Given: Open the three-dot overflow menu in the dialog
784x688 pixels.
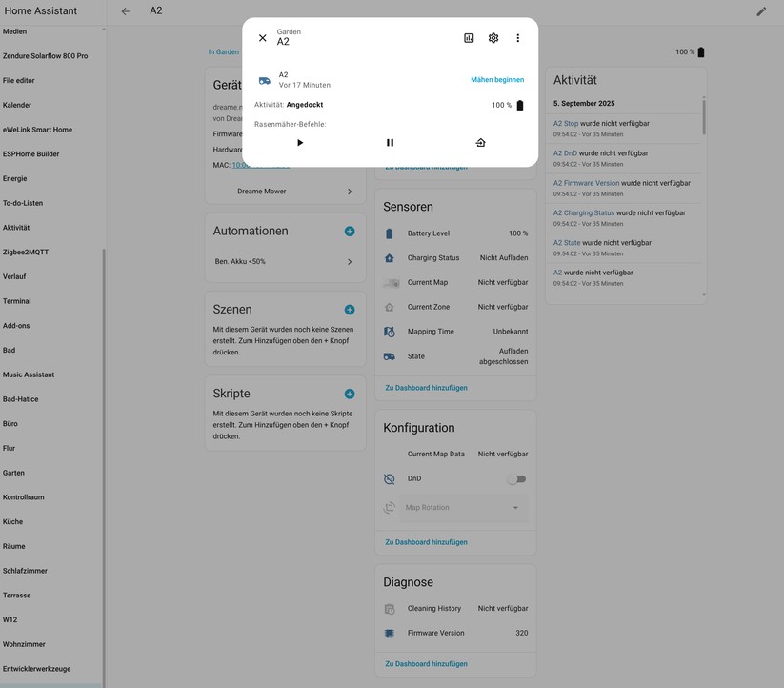Looking at the screenshot, I should tap(517, 37).
